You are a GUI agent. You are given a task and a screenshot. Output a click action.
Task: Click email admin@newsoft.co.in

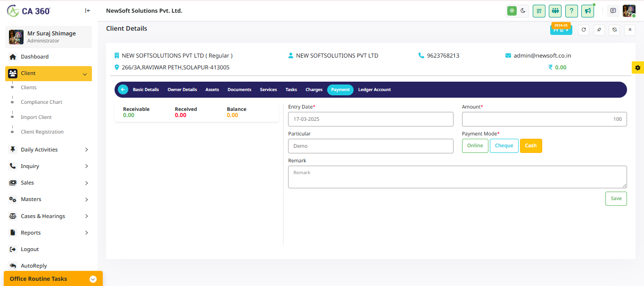tap(542, 56)
